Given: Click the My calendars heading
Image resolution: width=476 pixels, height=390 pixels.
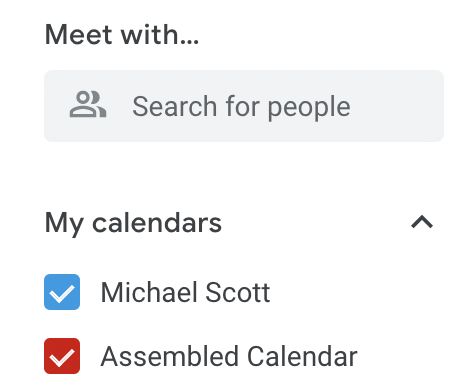Looking at the screenshot, I should pyautogui.click(x=133, y=223).
